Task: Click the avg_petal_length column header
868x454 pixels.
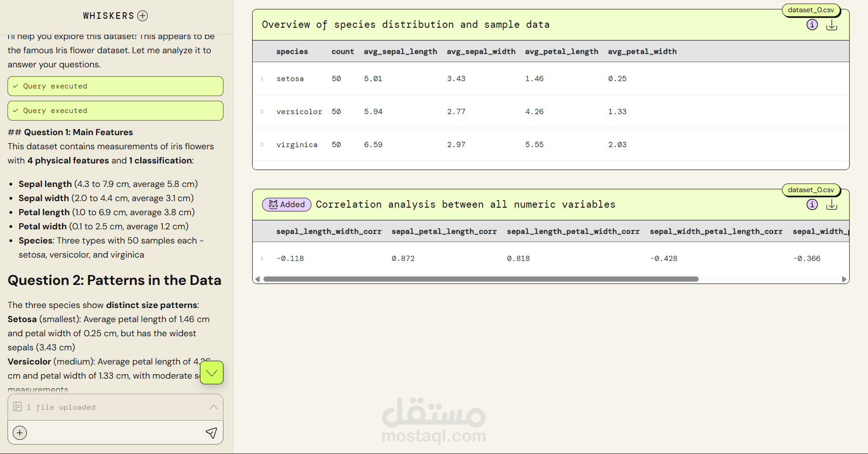Action: [562, 51]
